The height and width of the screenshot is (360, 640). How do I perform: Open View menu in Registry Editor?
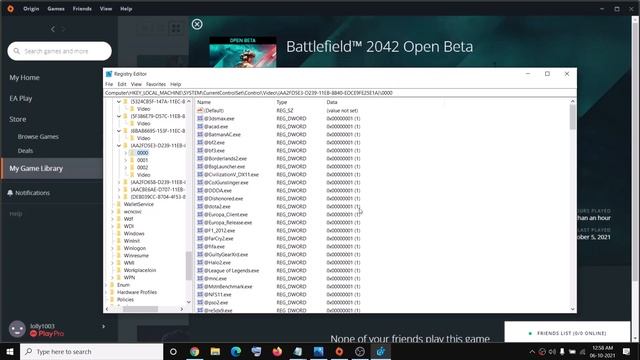136,84
